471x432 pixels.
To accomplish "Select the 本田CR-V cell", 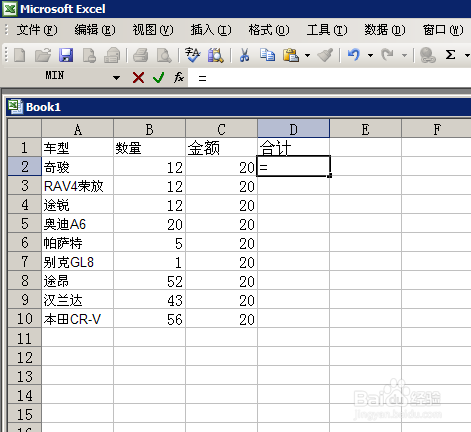I will point(77,319).
